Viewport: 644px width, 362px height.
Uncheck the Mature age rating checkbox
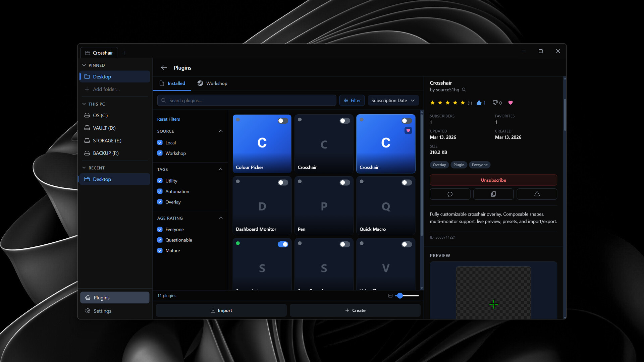160,250
